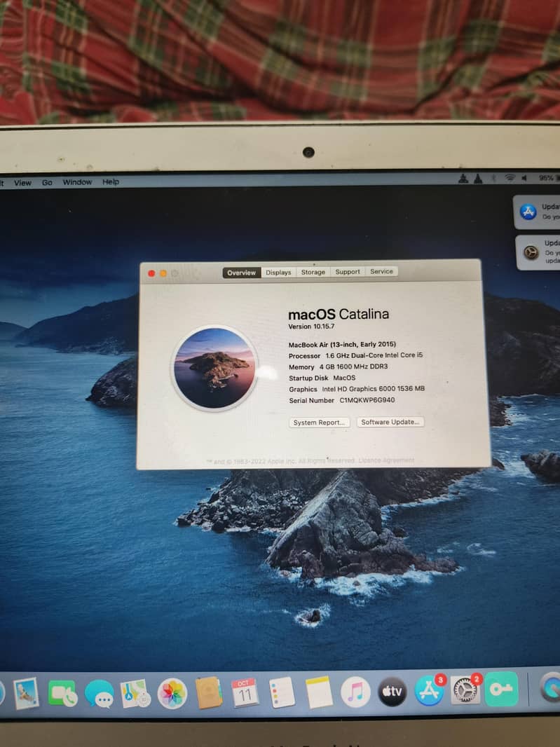Open the Messages app in dock
Image resolution: width=560 pixels, height=747 pixels.
(100, 694)
